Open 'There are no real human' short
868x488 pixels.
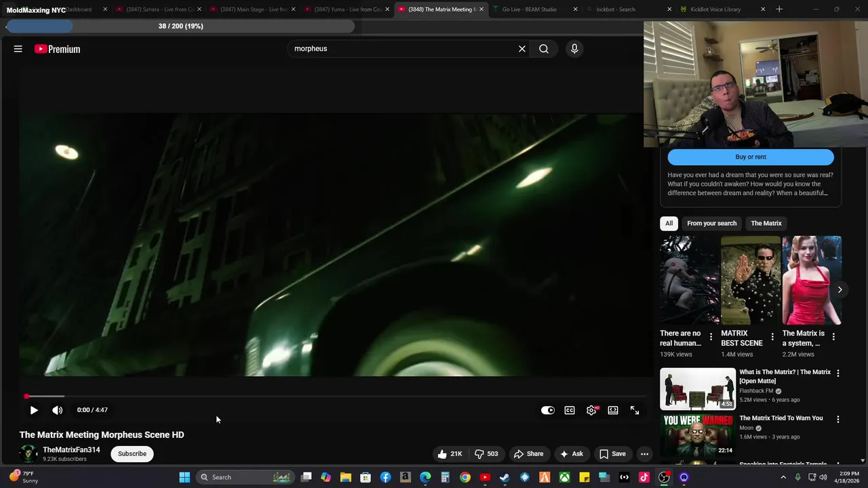690,280
